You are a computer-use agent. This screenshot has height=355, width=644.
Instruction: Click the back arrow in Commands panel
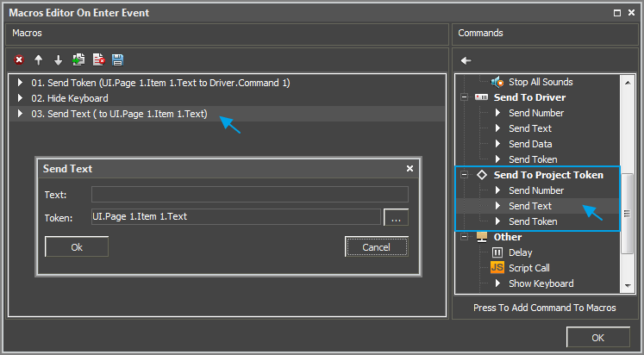[466, 60]
